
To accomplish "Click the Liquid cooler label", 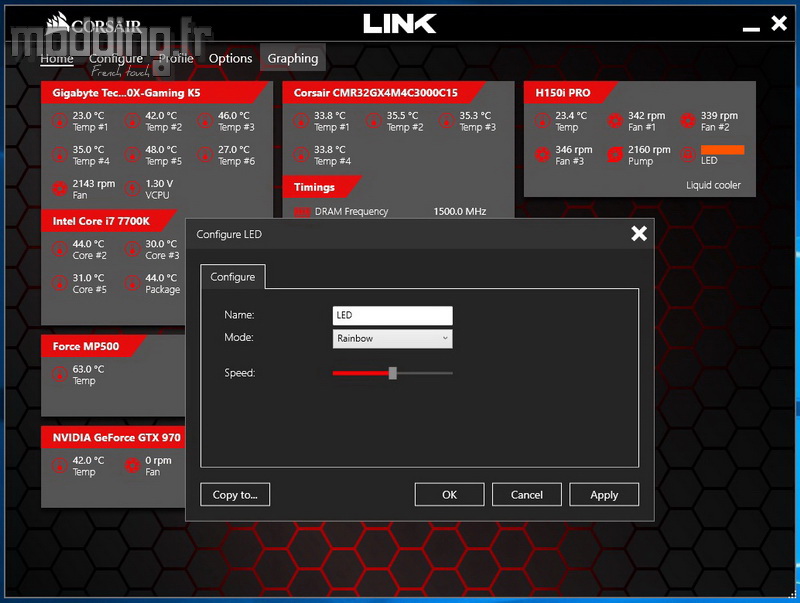I will (x=713, y=185).
